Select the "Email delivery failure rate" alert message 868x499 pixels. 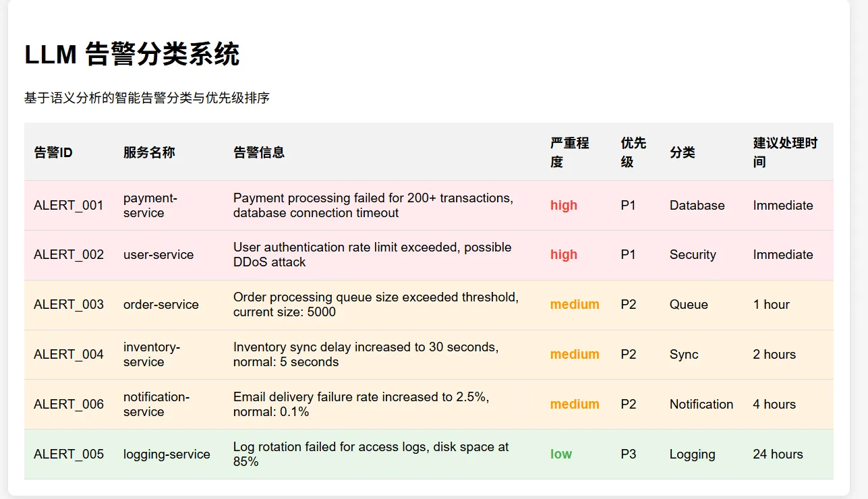(361, 405)
